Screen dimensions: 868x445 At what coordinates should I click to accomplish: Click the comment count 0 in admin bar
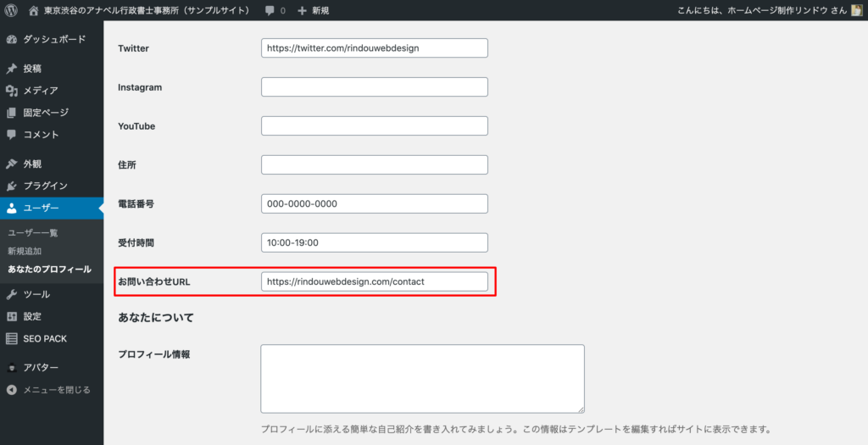(x=283, y=10)
